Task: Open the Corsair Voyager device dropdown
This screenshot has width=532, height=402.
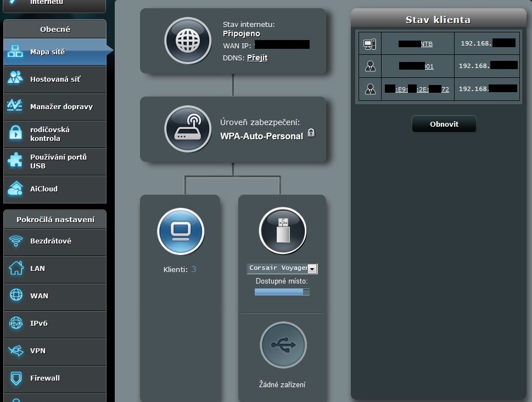Action: click(x=312, y=269)
